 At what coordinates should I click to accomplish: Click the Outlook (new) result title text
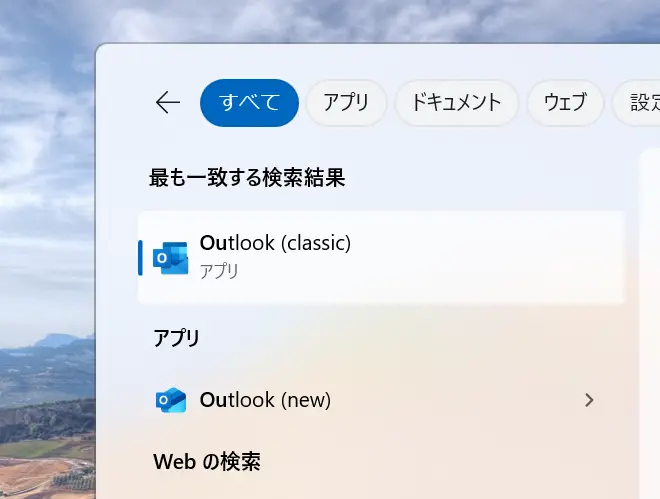[x=265, y=400]
